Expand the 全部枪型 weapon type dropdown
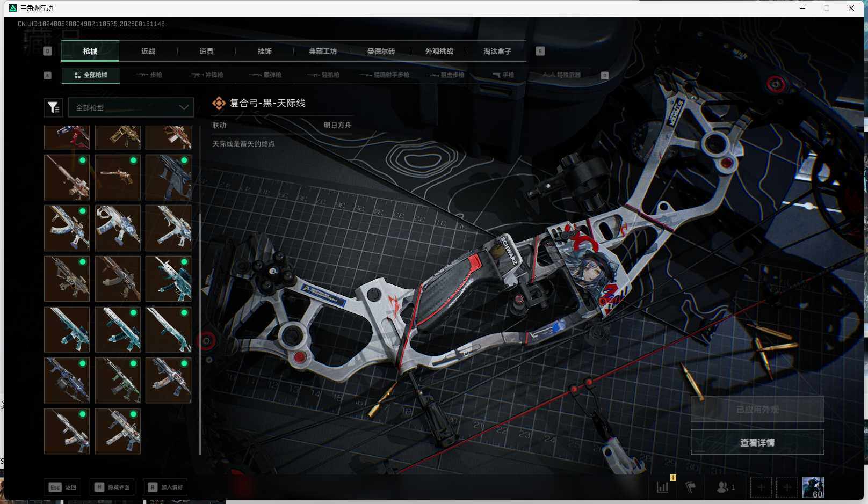Viewport: 868px width, 504px height. pos(131,107)
